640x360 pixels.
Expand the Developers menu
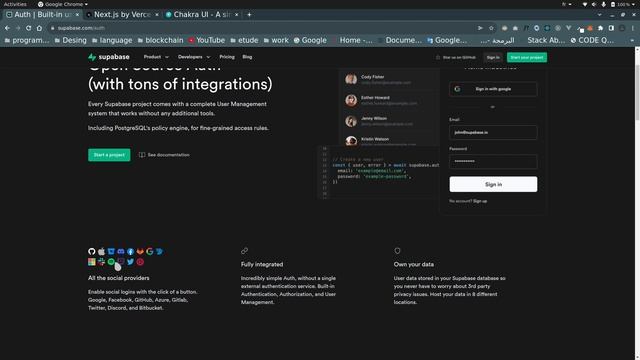click(x=194, y=57)
